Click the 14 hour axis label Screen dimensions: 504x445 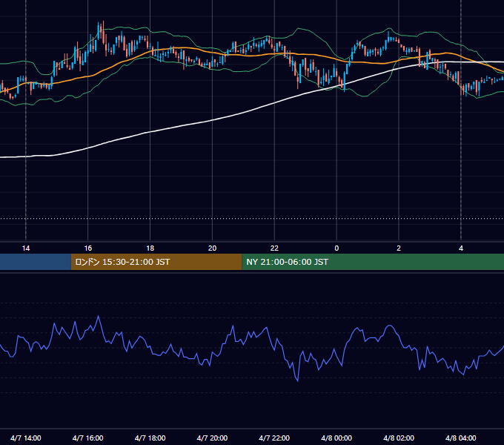26,248
